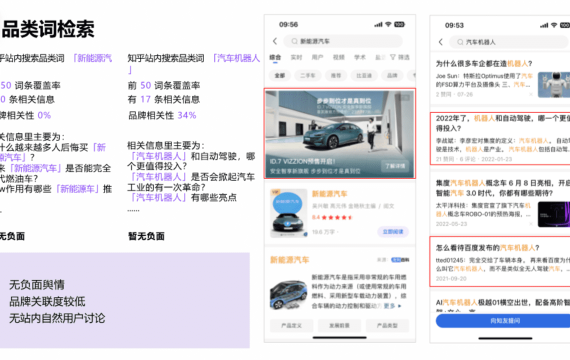Click 品牌关联度较低 in purple box
The image size is (570, 360).
(47, 301)
